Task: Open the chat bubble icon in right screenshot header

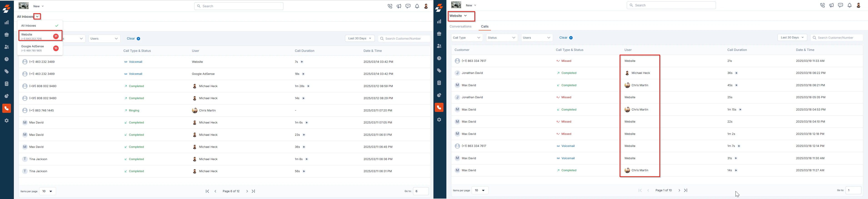Action: (841, 5)
